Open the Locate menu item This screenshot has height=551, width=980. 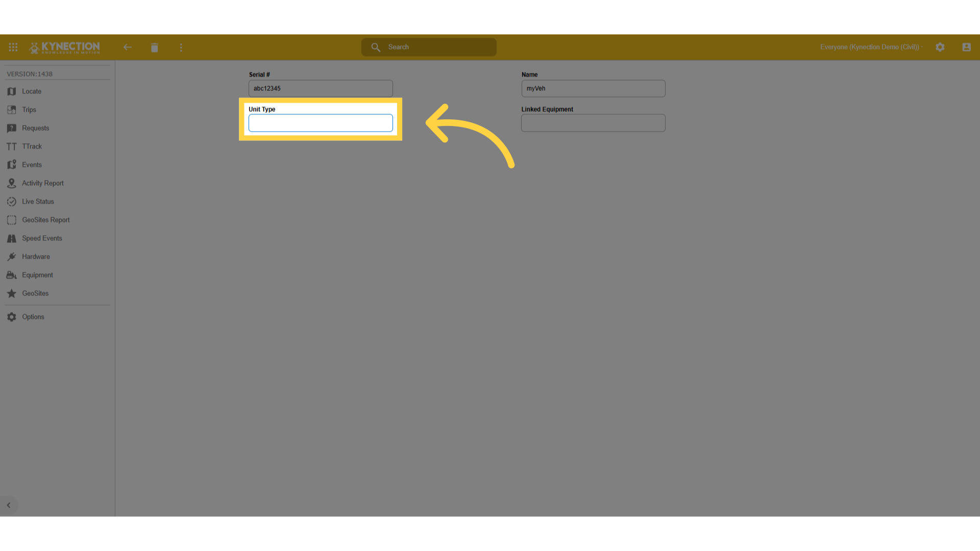(x=32, y=91)
